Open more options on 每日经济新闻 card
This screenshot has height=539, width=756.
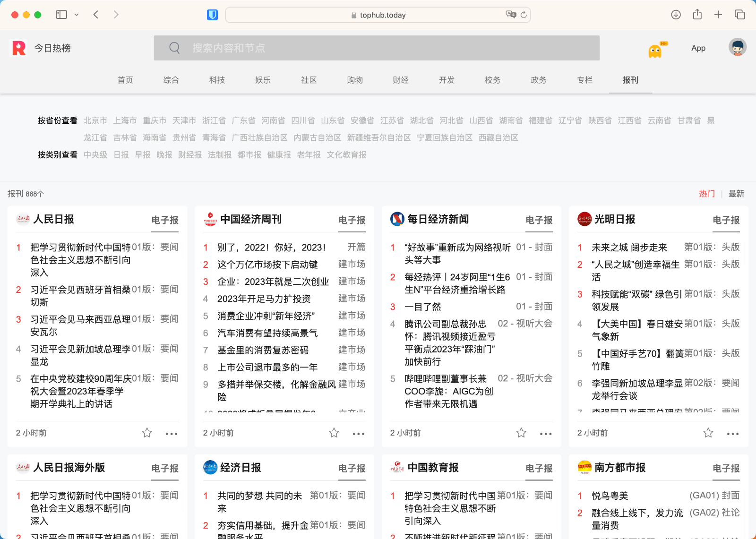point(546,434)
